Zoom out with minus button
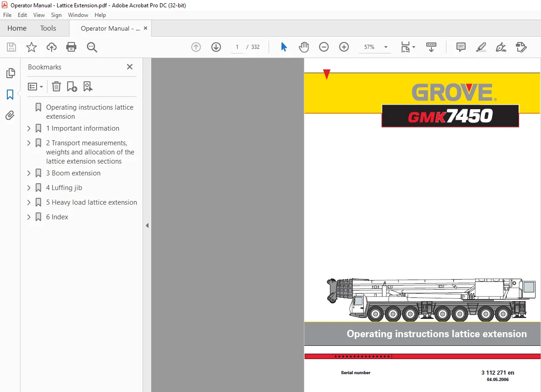541x392 pixels. point(324,47)
